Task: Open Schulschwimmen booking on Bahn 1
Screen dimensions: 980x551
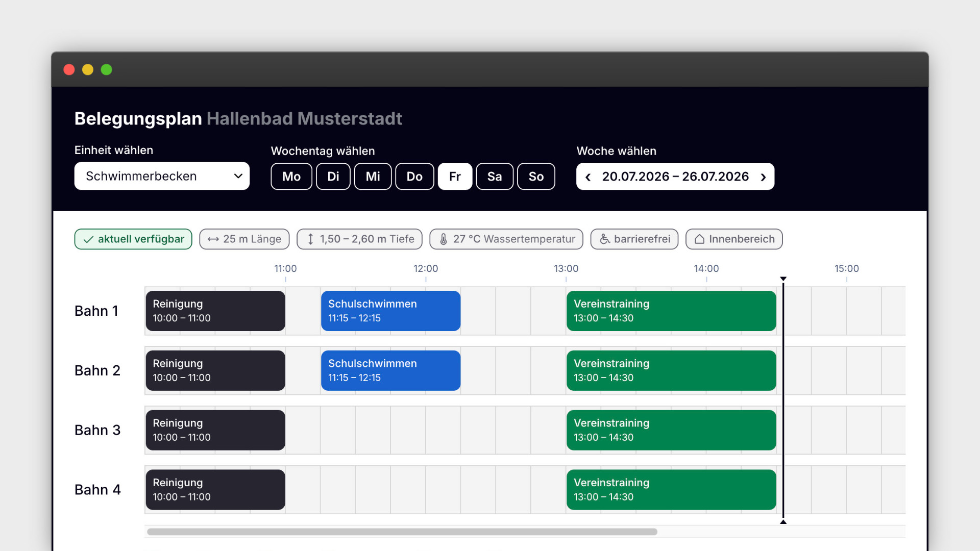Action: click(x=390, y=311)
